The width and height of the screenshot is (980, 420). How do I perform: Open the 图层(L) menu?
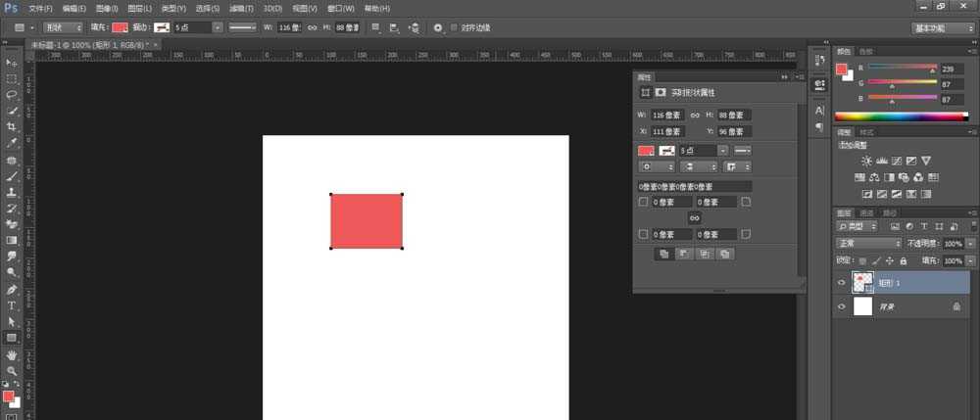(x=141, y=8)
